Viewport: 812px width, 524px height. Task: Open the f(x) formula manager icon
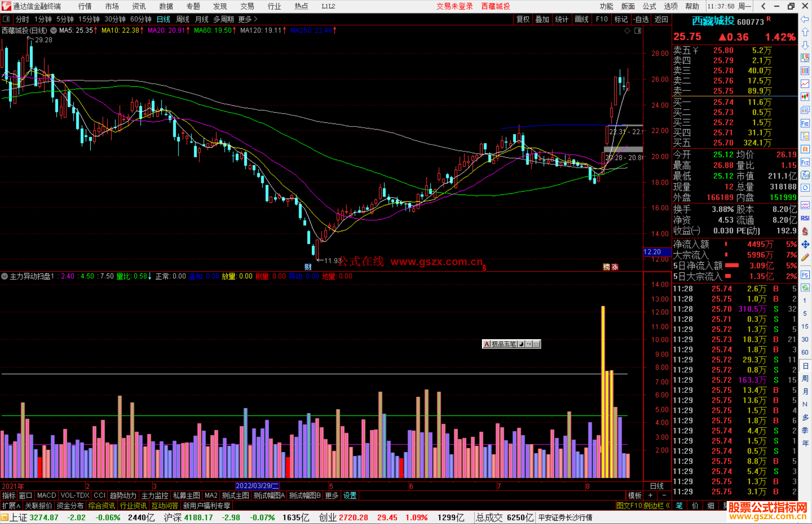coord(805,175)
